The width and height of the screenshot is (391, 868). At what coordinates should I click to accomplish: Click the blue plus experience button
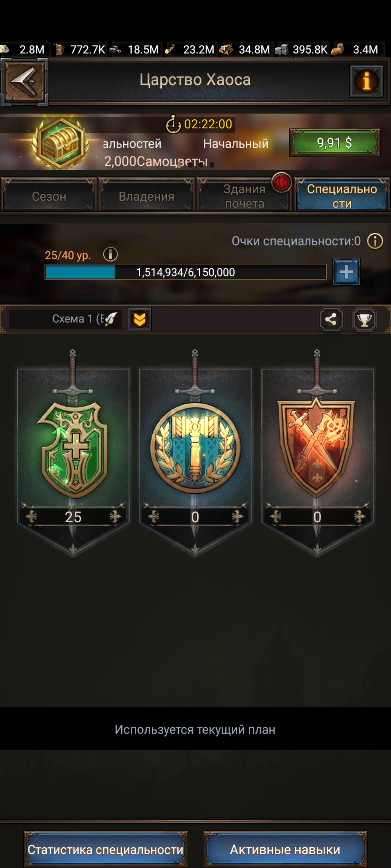pos(346,272)
